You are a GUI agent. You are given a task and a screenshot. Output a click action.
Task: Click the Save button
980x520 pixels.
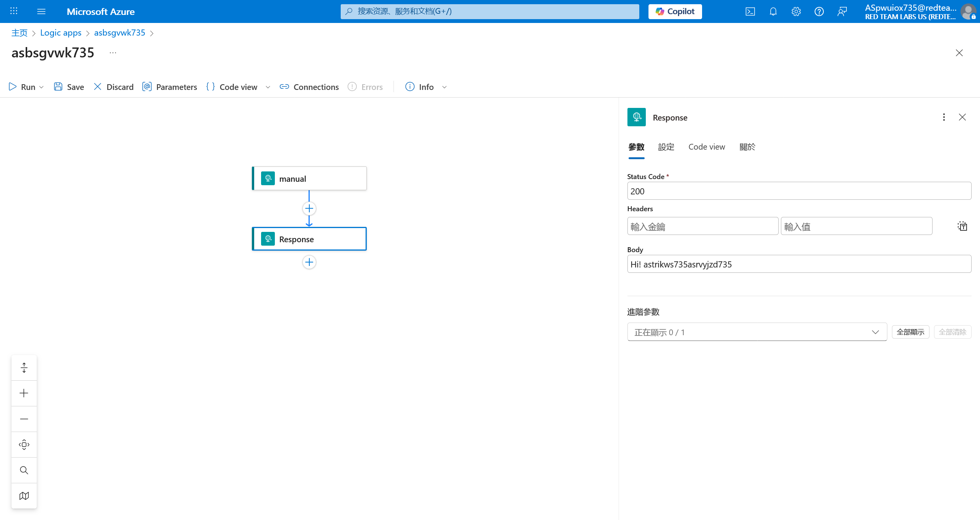[69, 87]
